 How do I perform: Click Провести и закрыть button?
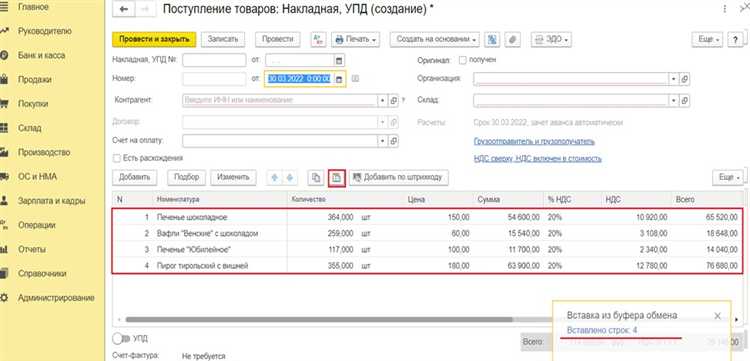click(154, 40)
